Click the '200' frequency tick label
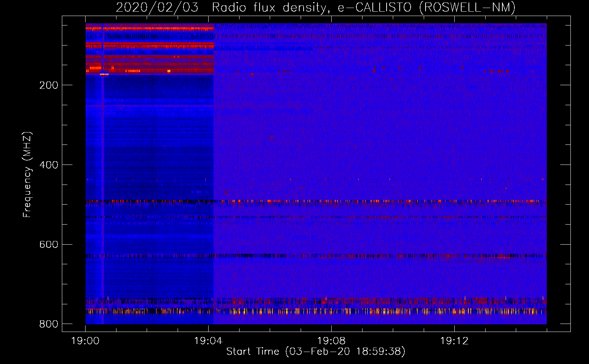The image size is (589, 364). pyautogui.click(x=49, y=85)
